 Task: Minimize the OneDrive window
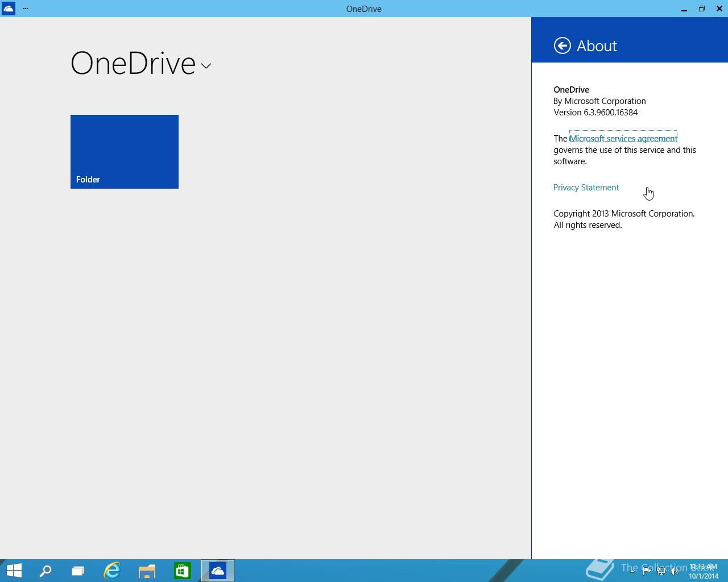684,9
